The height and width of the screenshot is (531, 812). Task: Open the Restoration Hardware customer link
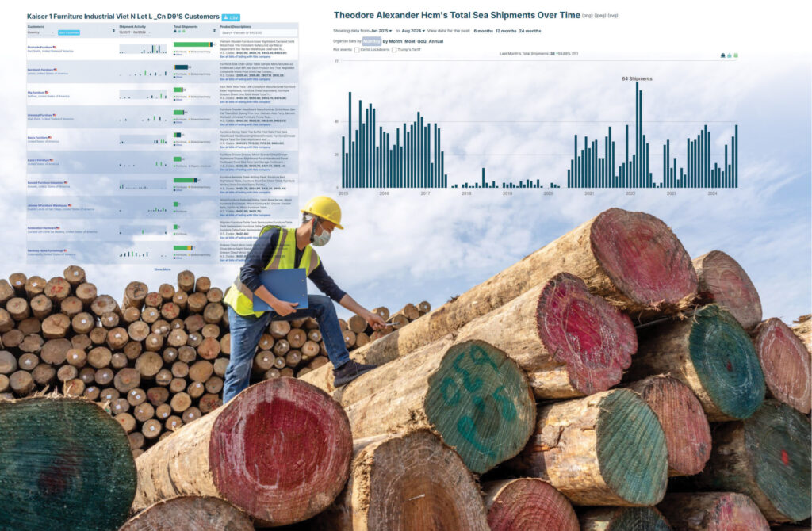coord(42,227)
